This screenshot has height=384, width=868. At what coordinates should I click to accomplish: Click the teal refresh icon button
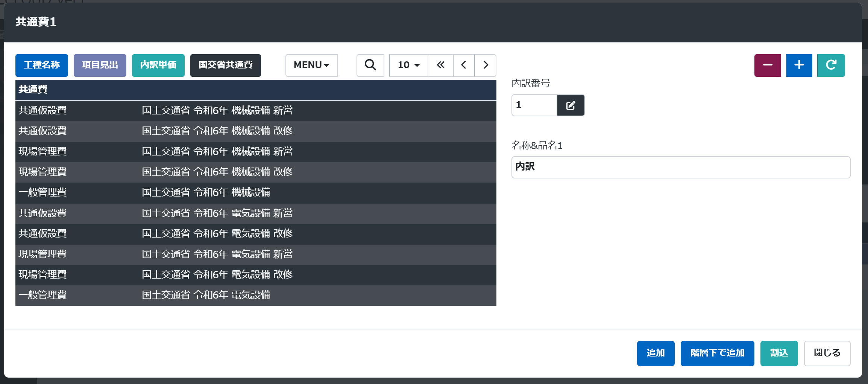(831, 65)
